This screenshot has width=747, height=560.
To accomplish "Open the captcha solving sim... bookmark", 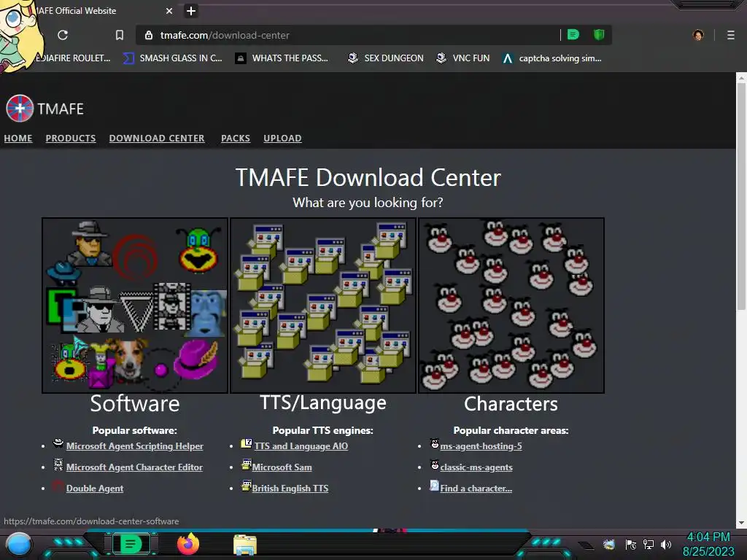I will point(552,58).
